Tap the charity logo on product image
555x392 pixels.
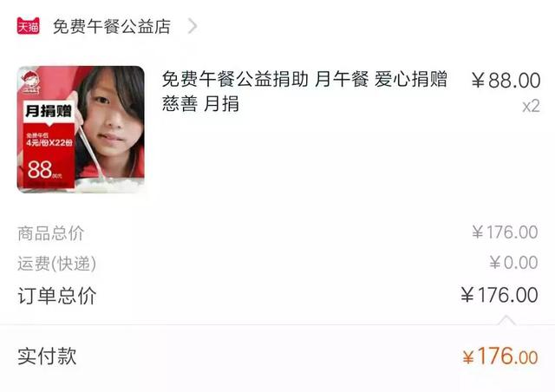pyautogui.click(x=31, y=84)
